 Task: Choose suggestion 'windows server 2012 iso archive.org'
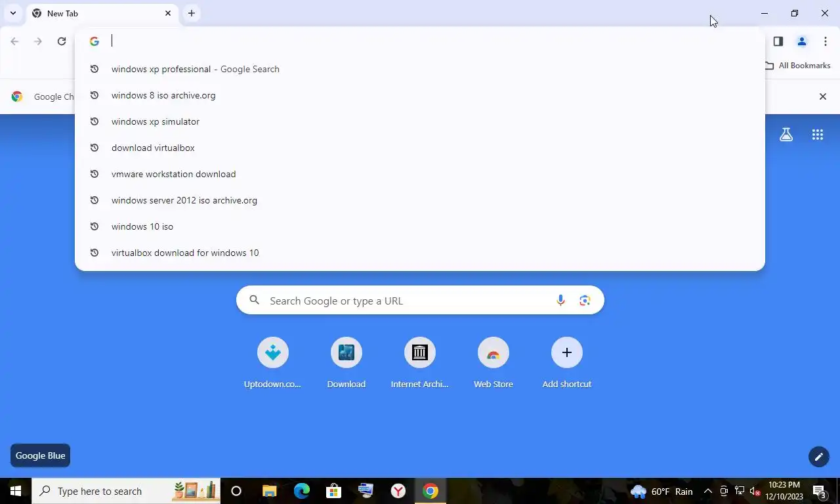pos(420,200)
